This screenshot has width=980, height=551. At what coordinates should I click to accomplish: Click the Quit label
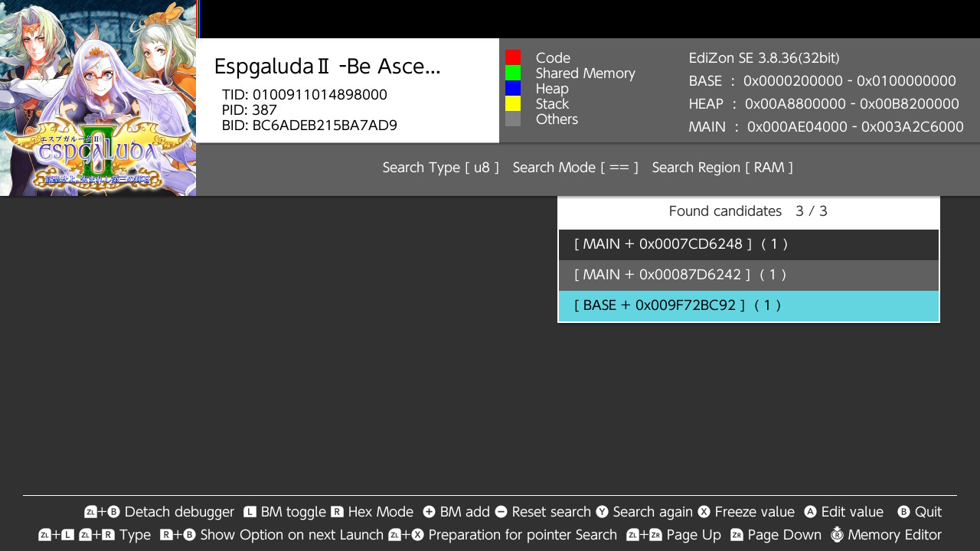click(929, 512)
